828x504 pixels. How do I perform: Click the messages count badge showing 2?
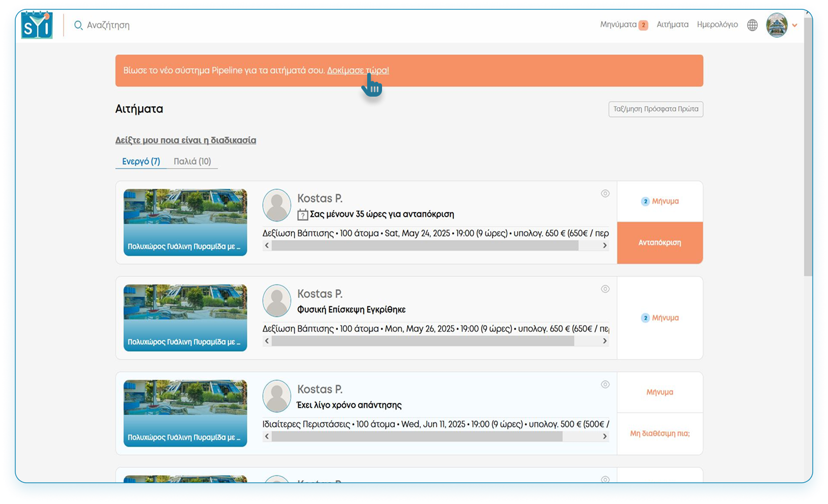pyautogui.click(x=643, y=25)
